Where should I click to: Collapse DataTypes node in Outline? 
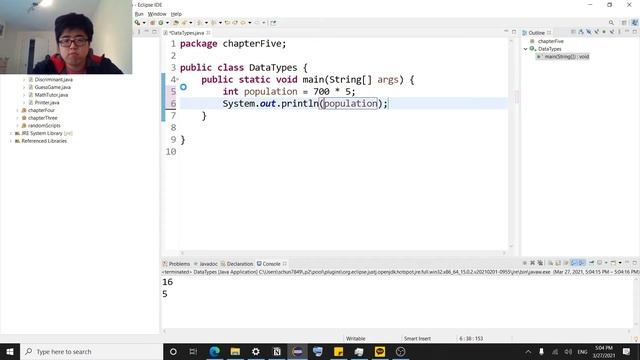click(526, 49)
